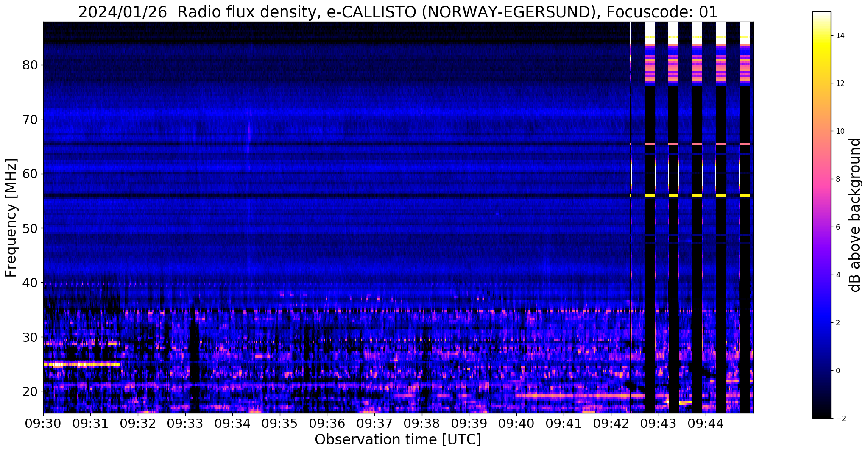Click the plot title mentioning NORWAY-EGERSUND
Screen dimensions: 868x452
click(x=398, y=12)
